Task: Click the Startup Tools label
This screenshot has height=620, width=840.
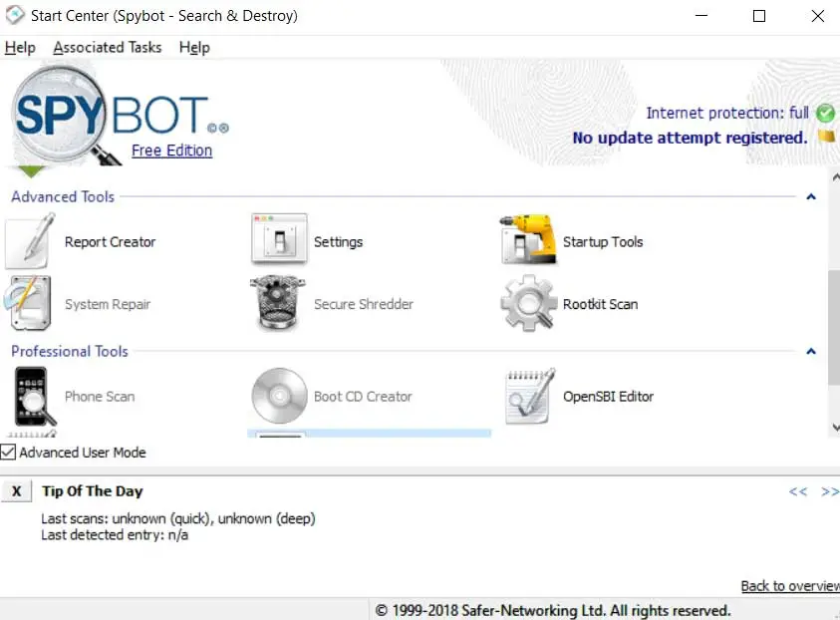Action: [x=603, y=242]
